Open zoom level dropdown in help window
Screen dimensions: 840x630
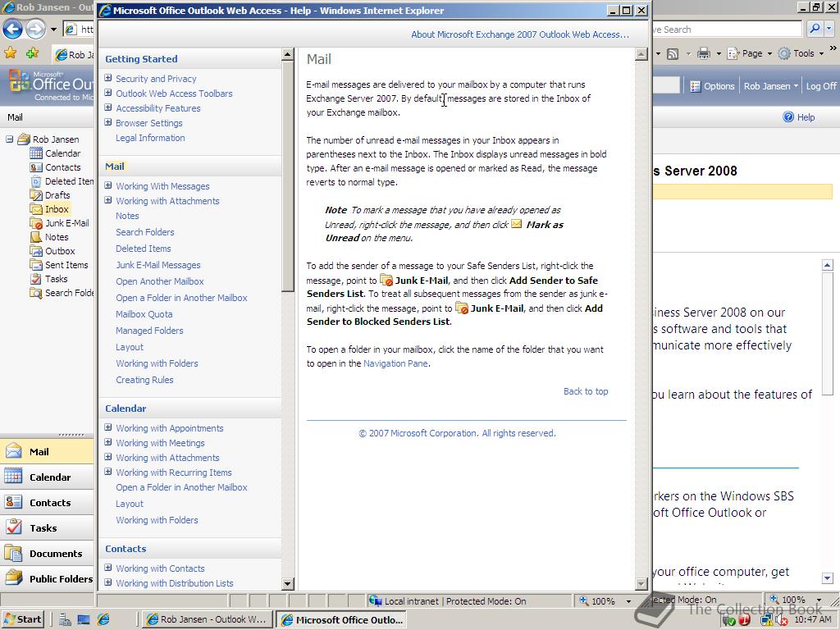[628, 601]
